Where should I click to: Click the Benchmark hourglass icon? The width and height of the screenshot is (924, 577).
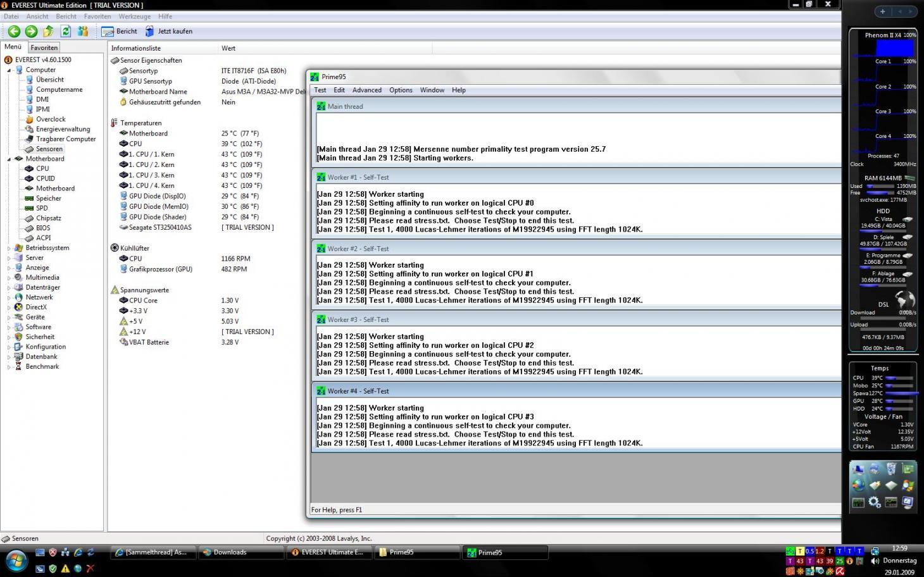(x=19, y=366)
